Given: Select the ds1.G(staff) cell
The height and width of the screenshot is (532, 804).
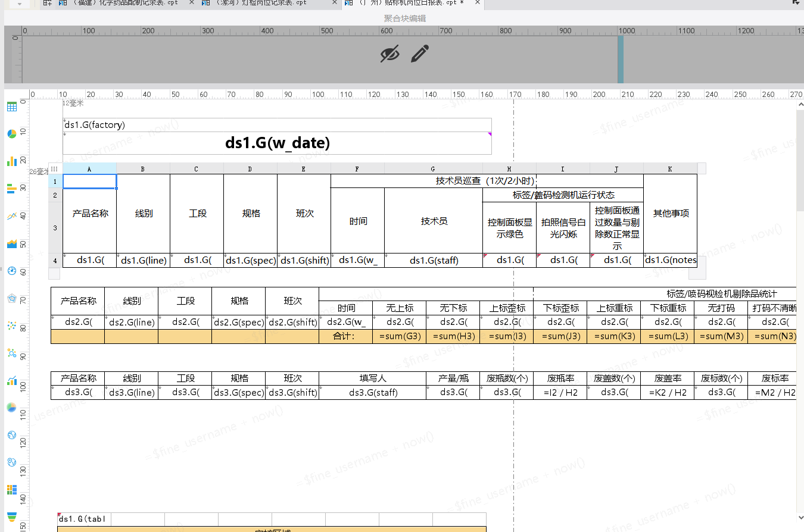Looking at the screenshot, I should coord(434,260).
